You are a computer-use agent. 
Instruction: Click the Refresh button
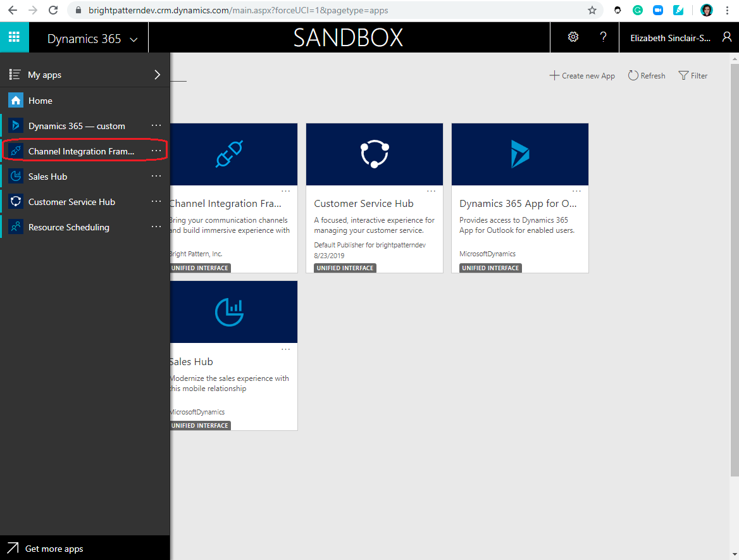(647, 76)
